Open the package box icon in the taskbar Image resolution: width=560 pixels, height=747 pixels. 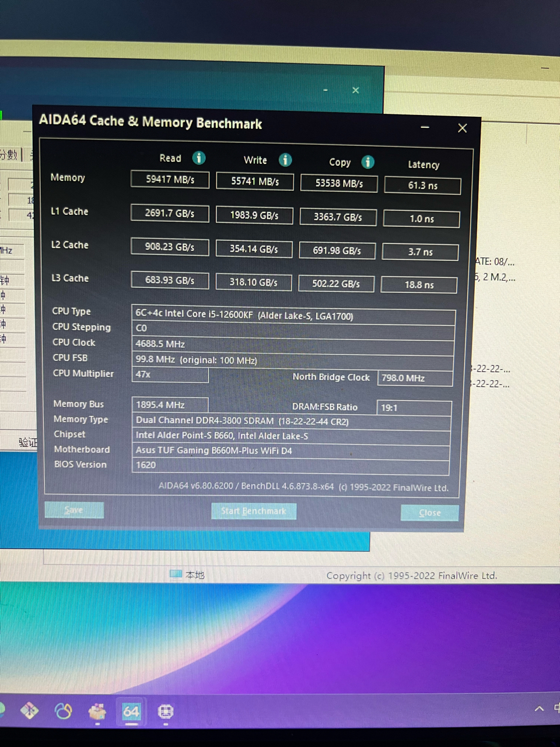97,711
